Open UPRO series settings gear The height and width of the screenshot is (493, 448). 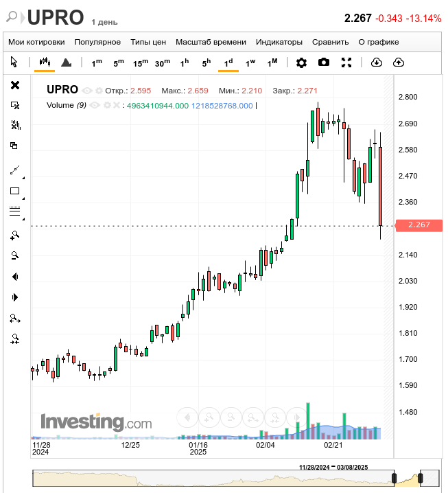point(99,91)
